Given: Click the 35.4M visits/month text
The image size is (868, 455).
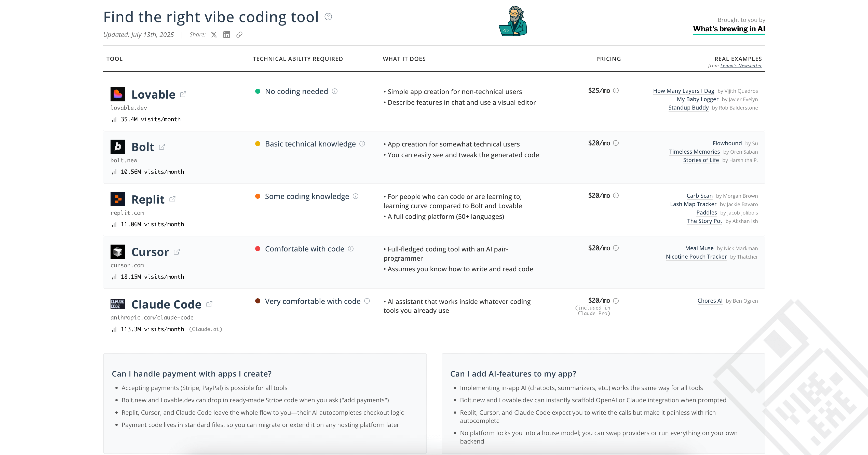Looking at the screenshot, I should tap(151, 119).
